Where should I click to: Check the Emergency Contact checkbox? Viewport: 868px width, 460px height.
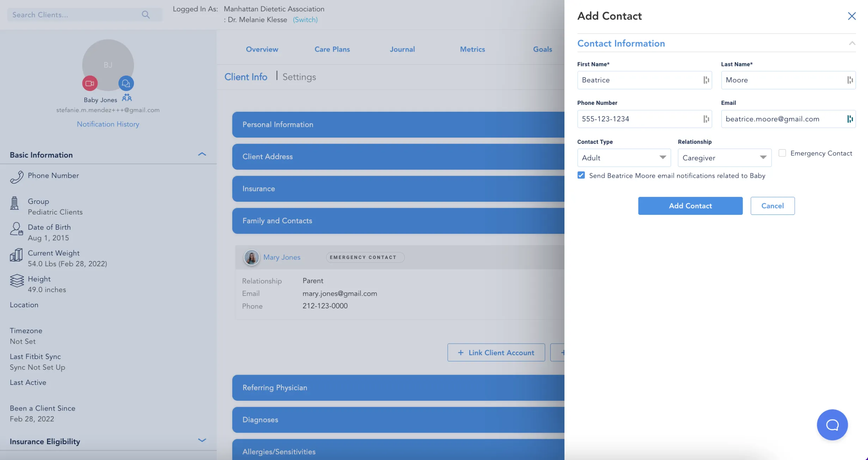(x=782, y=153)
